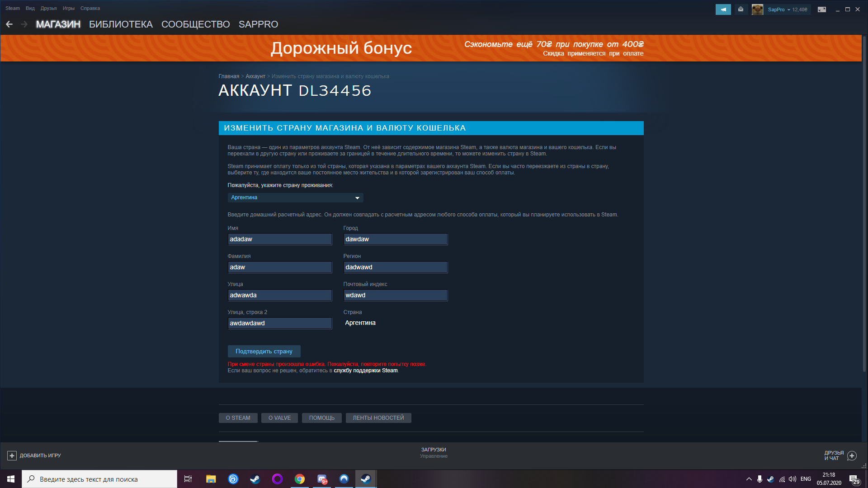Focus the Регион input field

pos(396,267)
